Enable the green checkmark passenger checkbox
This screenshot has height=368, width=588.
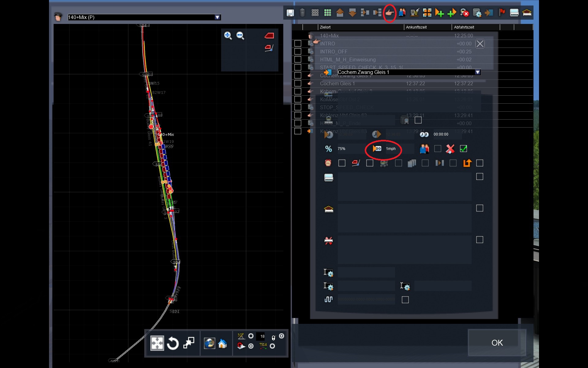(x=463, y=149)
